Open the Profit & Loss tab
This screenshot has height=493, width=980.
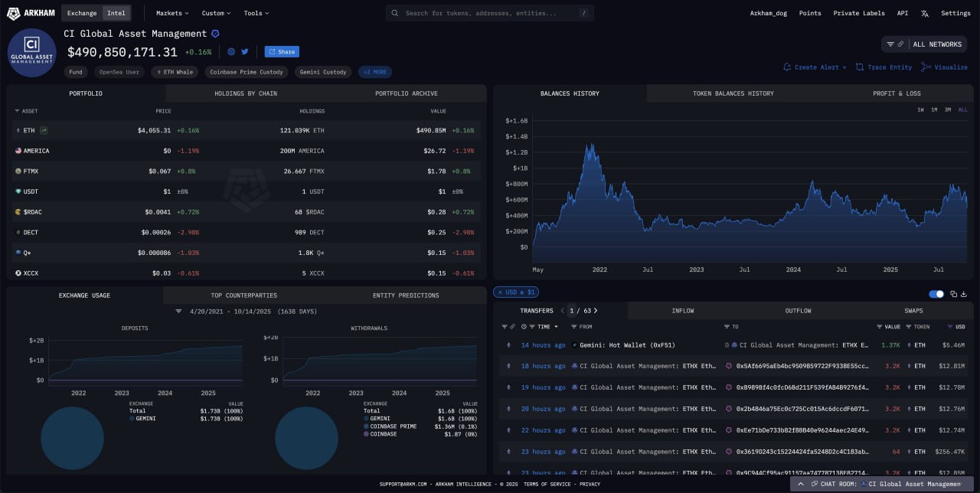click(x=897, y=93)
